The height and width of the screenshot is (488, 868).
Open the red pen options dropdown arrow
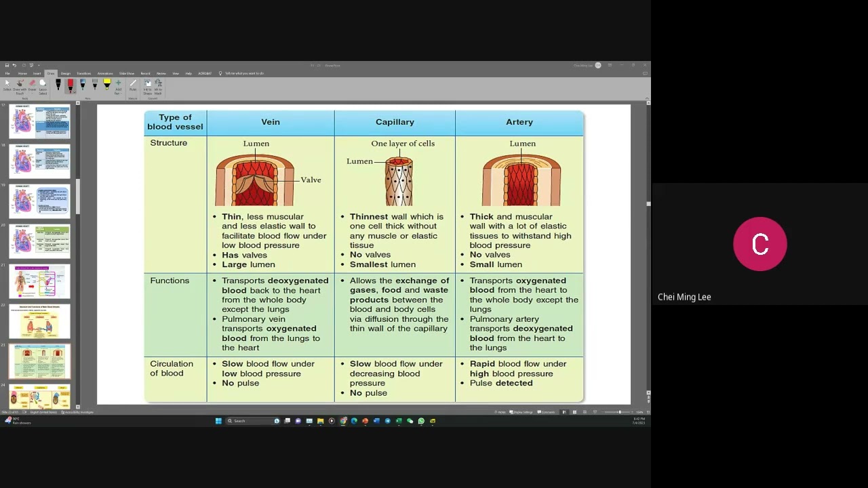75,92
